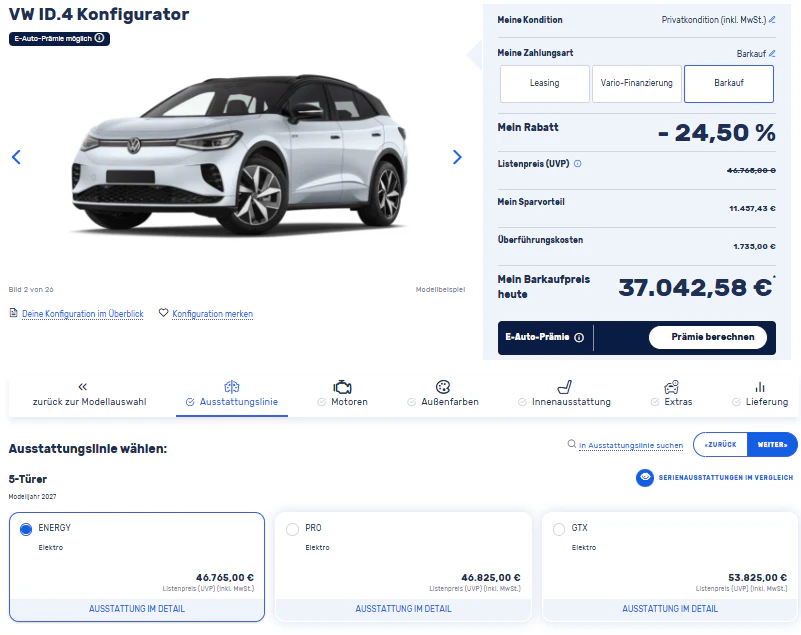Image resolution: width=801 pixels, height=635 pixels.
Task: Click double-chevron icon above zurück zur Modellauswahl
Action: pyautogui.click(x=83, y=387)
